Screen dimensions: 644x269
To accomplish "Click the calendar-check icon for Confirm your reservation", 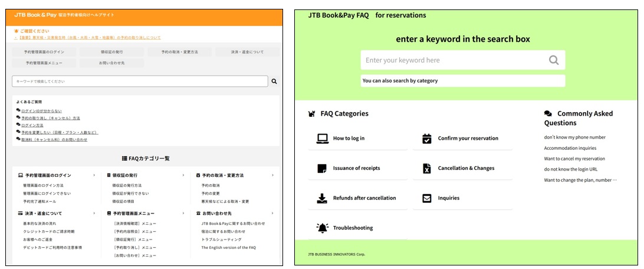I will (427, 139).
